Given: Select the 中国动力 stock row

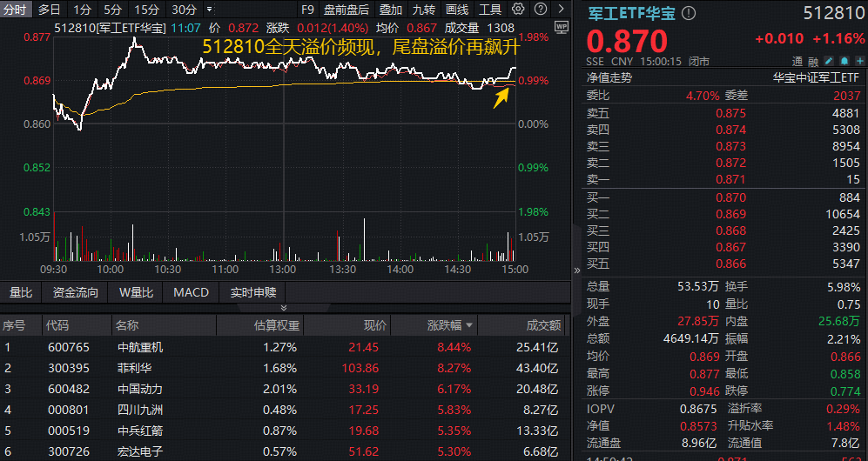Looking at the screenshot, I should pos(285,389).
